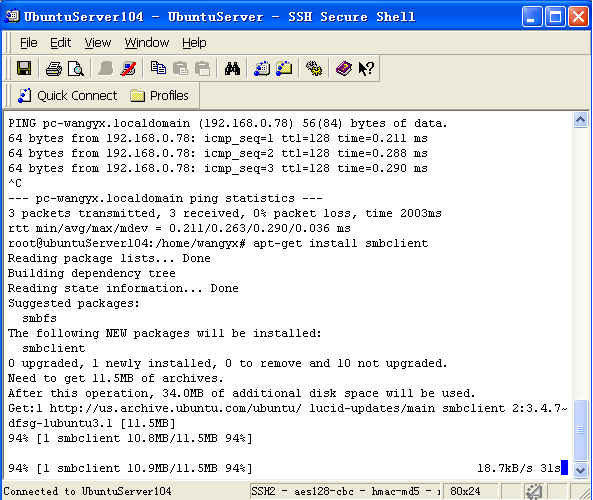Viewport: 593px width, 500px height.
Task: Click the Connect computer icon
Action: pos(106,69)
